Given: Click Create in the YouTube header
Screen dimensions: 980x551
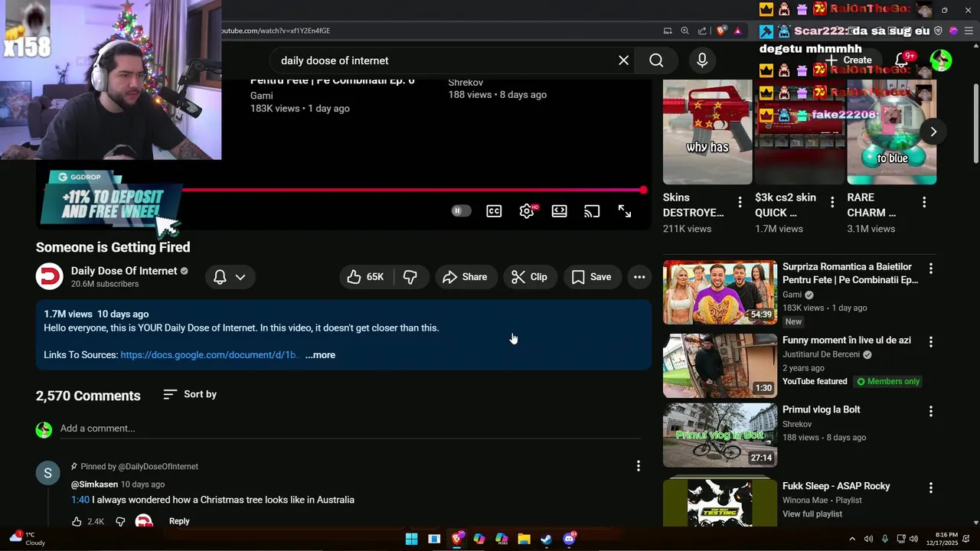Looking at the screenshot, I should coord(849,60).
